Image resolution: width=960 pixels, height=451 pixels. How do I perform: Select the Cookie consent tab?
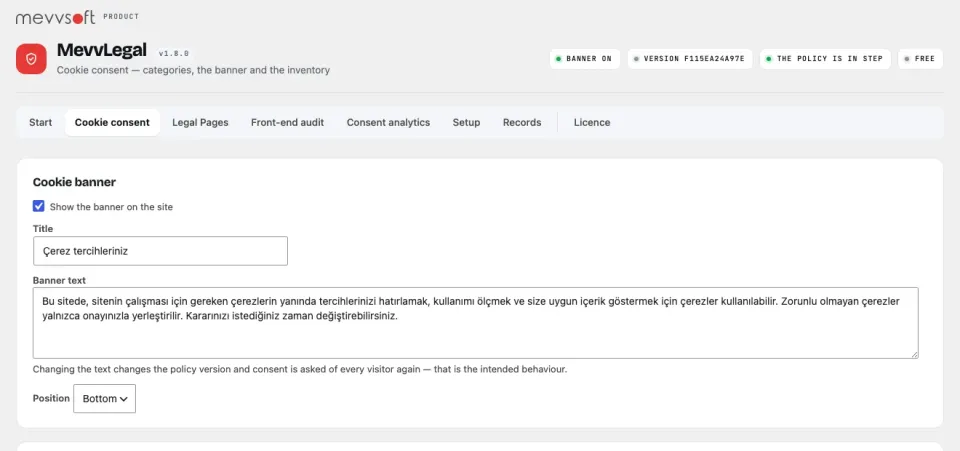coord(112,122)
